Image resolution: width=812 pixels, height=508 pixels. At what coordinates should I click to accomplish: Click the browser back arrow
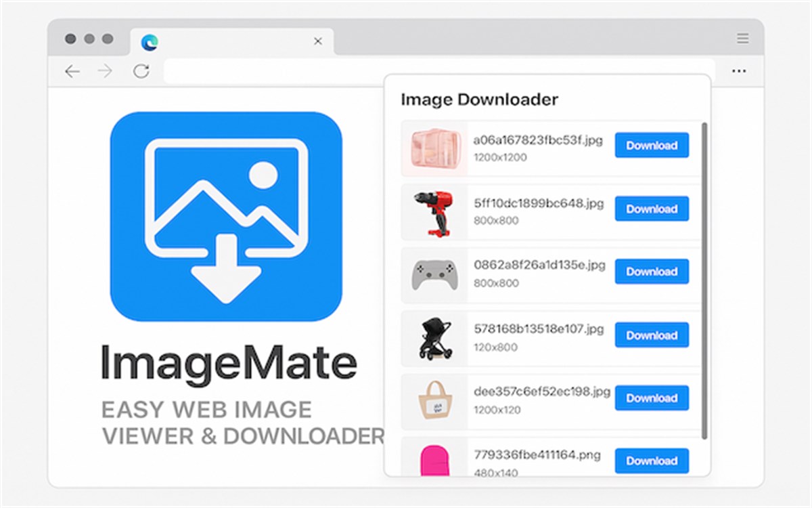(72, 71)
